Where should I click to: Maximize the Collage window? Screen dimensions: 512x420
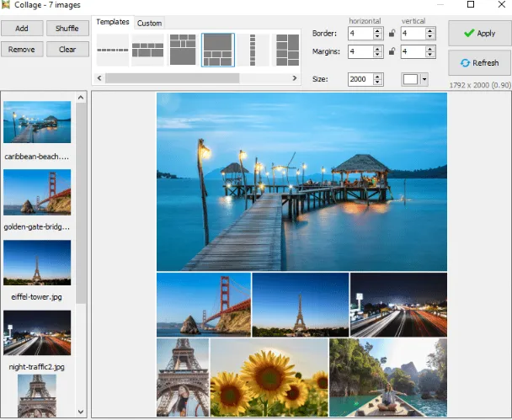click(471, 4)
